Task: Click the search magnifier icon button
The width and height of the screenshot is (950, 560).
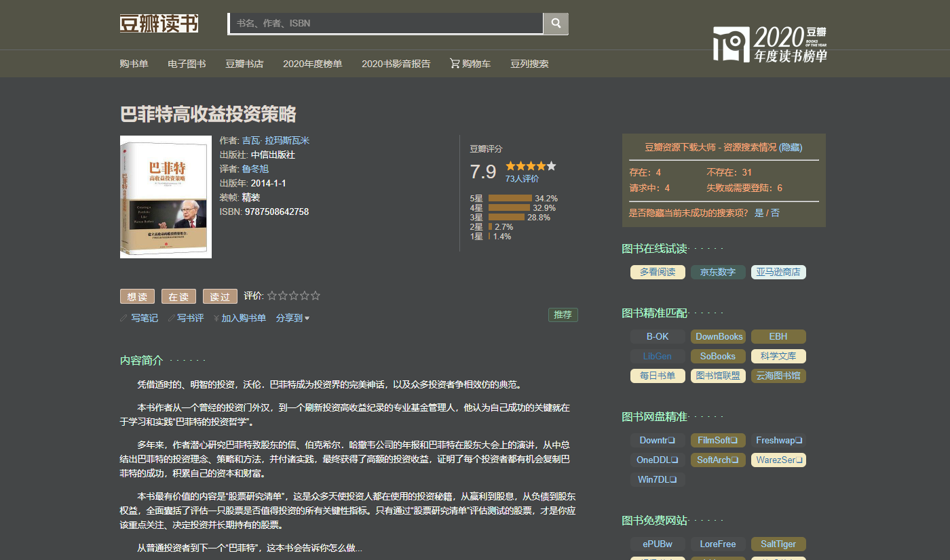Action: click(556, 23)
